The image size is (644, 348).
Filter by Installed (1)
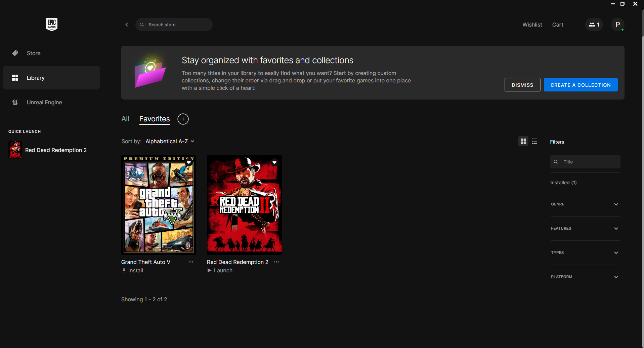563,183
